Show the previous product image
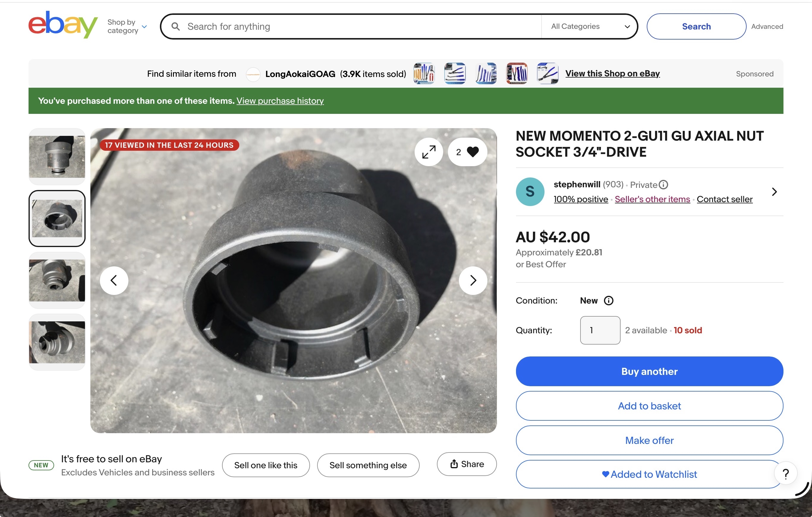This screenshot has height=517, width=812. (x=114, y=280)
